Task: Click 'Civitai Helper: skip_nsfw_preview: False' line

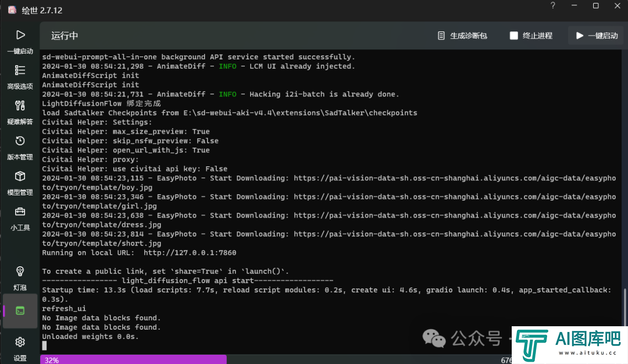Action: [130, 141]
